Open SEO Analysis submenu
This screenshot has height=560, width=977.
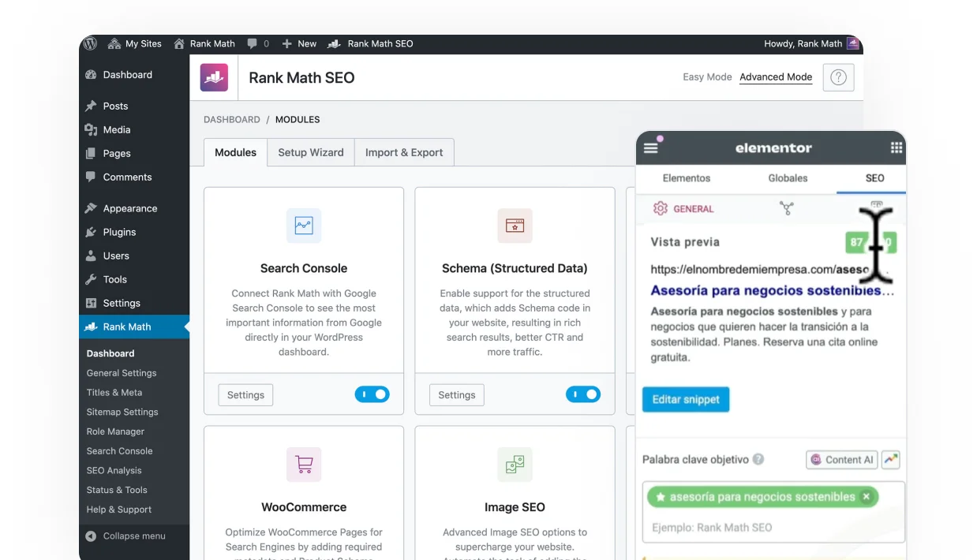coord(114,471)
